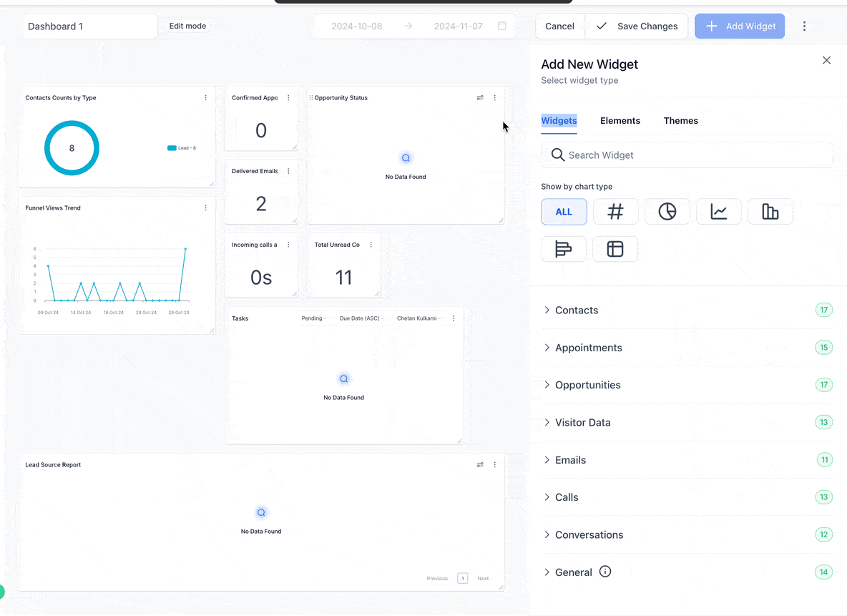
Task: Filter widgets by pie chart type
Action: tap(667, 212)
